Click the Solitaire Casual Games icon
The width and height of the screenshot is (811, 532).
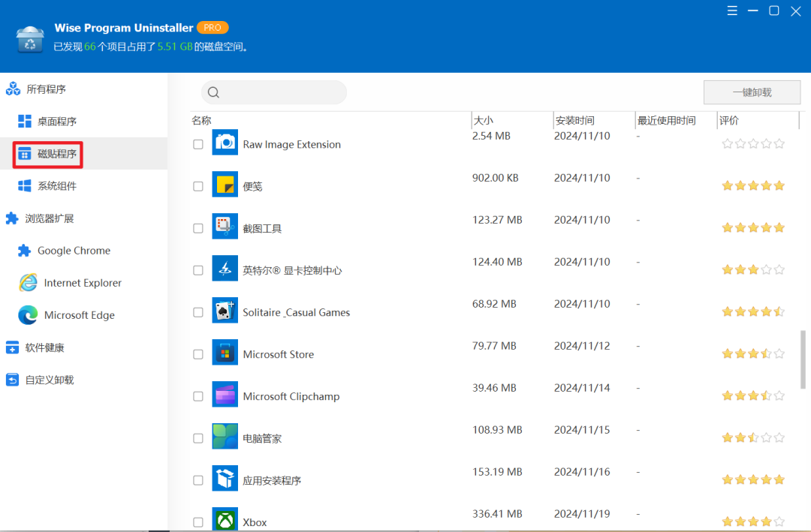[225, 311]
